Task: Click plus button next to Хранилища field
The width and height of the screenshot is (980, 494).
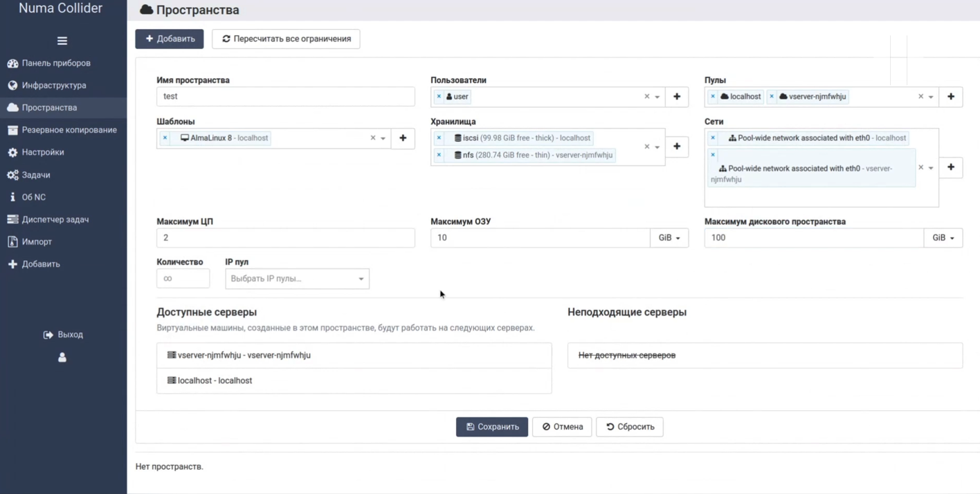Action: [x=677, y=147]
